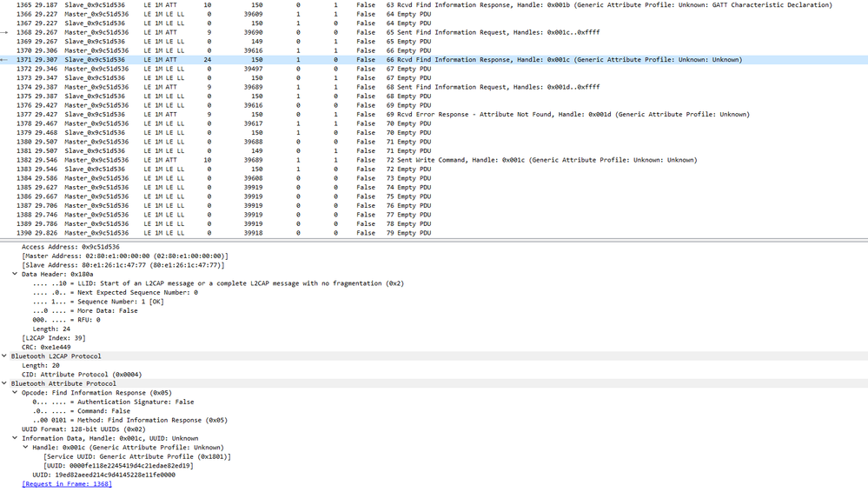Select packet 1381 Slave Empty PDU row
Image resolution: width=868 pixels, height=492 pixels.
tap(434, 150)
